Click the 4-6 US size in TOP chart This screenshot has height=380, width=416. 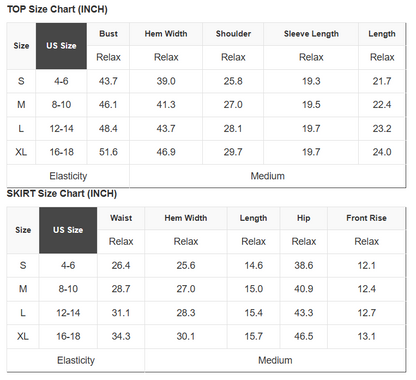[61, 81]
